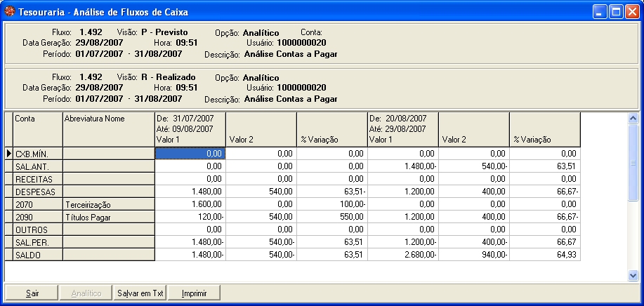Click the 2.680,00- value in SALDO row
Image resolution: width=644 pixels, height=306 pixels.
(x=403, y=255)
